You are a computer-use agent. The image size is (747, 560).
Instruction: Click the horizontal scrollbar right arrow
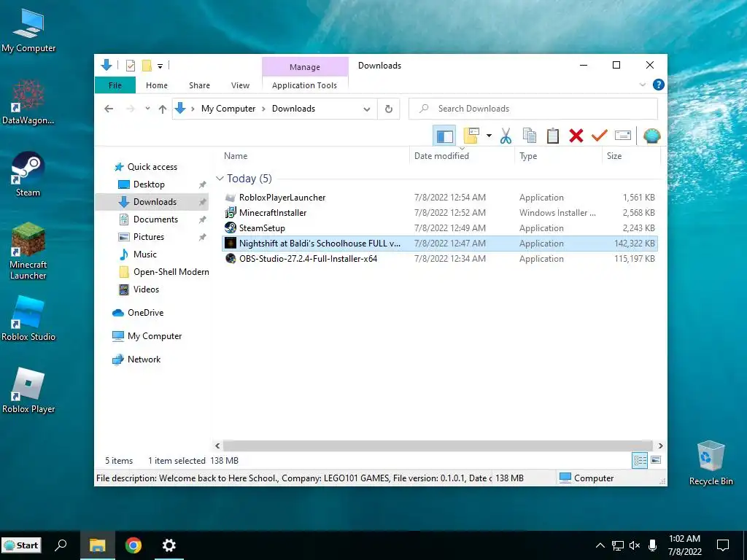click(660, 446)
